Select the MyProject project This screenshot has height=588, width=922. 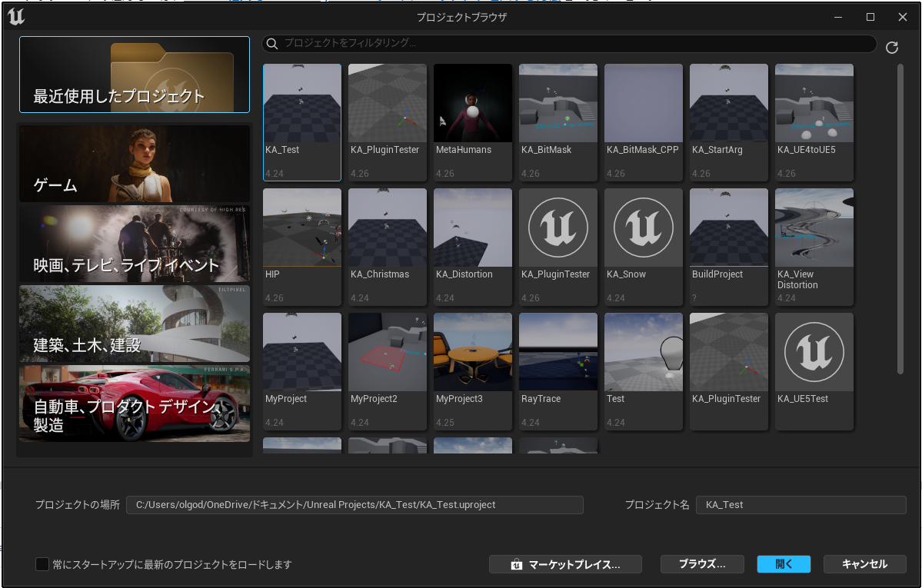(302, 371)
